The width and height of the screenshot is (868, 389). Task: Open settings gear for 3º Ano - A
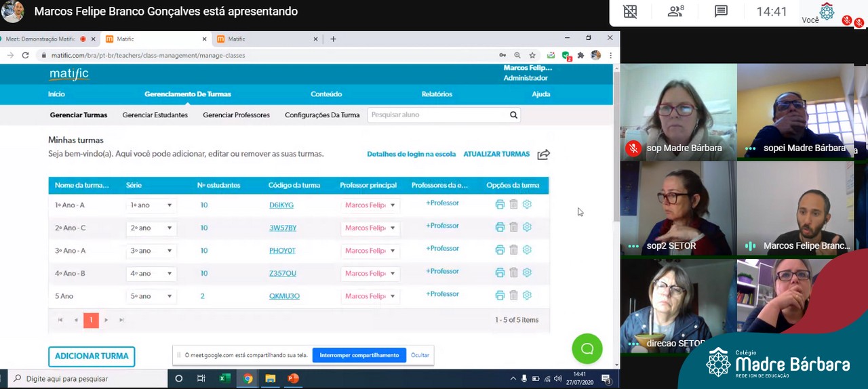(527, 250)
